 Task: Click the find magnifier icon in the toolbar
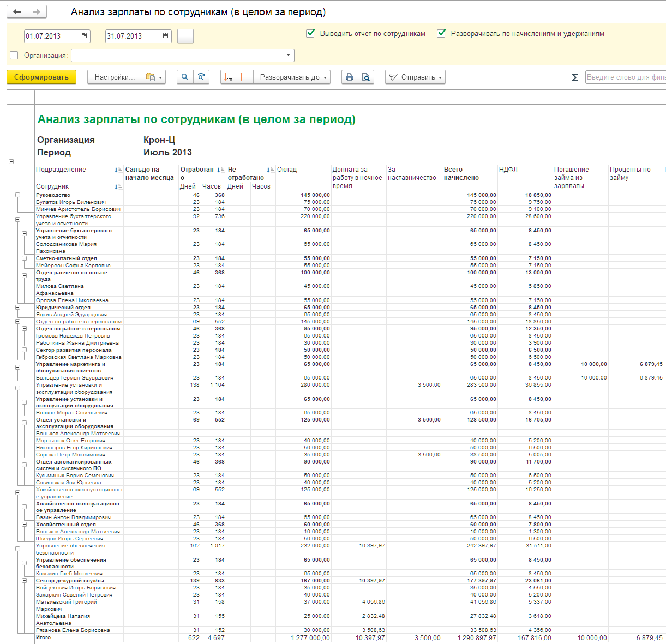point(185,77)
